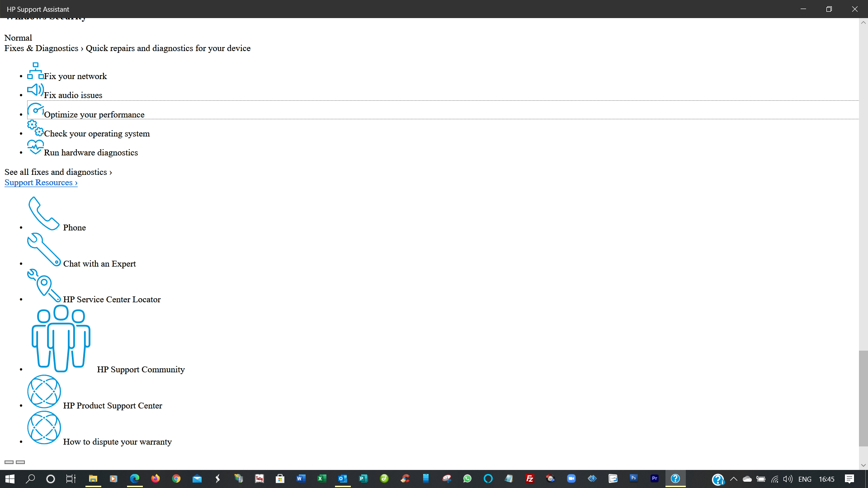
Task: Open Google Chrome from the taskbar
Action: [176, 479]
